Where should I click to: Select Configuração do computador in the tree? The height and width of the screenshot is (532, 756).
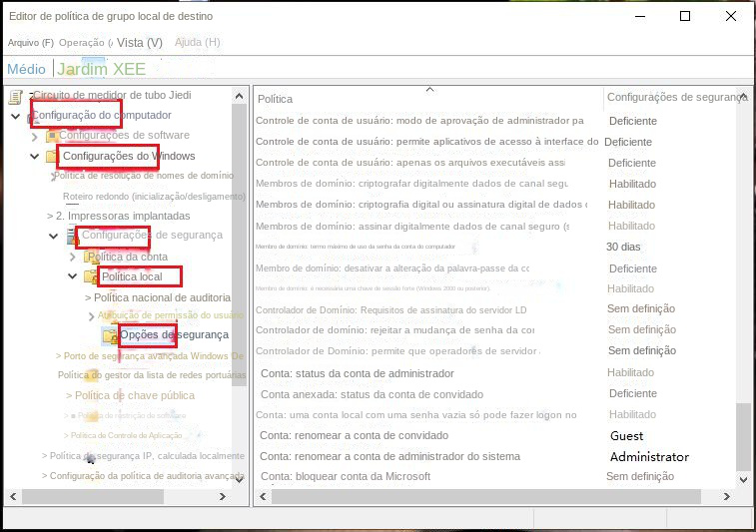[102, 115]
